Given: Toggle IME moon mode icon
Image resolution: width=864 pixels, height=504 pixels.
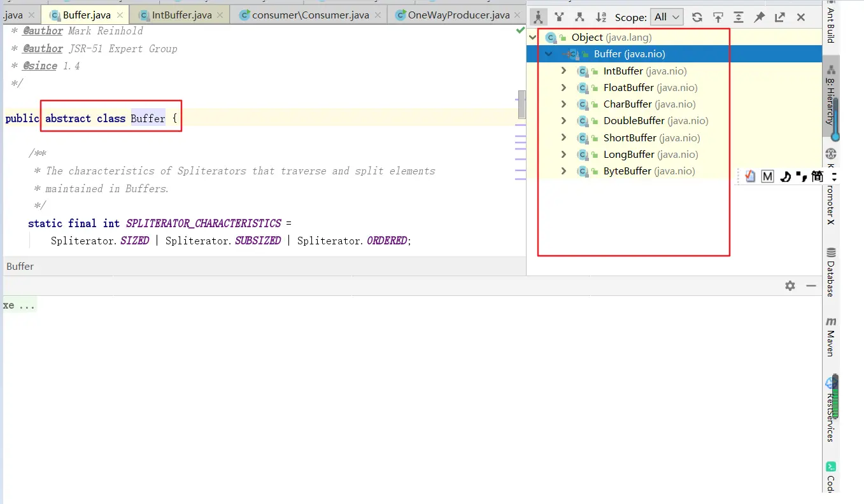Looking at the screenshot, I should 785,176.
